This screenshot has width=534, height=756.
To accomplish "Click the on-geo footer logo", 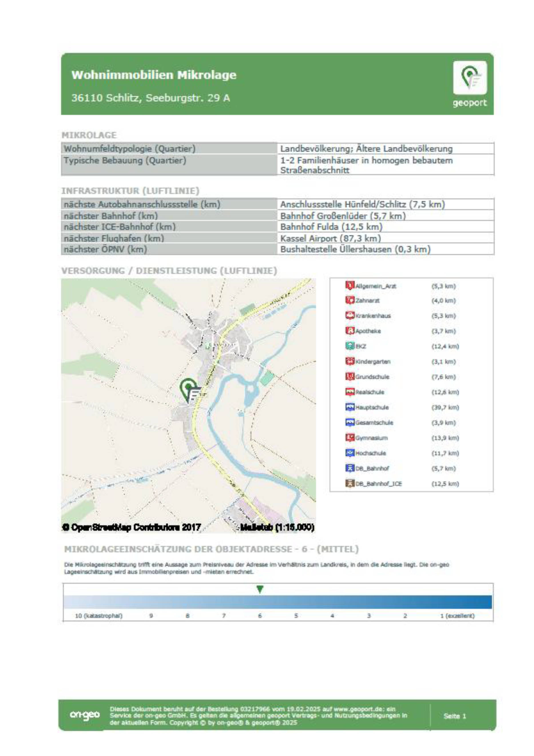I will click(84, 715).
